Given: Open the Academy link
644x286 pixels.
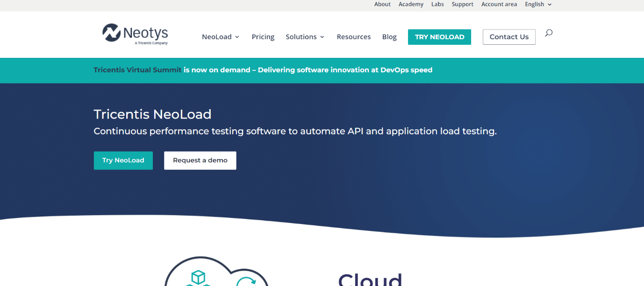Looking at the screenshot, I should [411, 4].
